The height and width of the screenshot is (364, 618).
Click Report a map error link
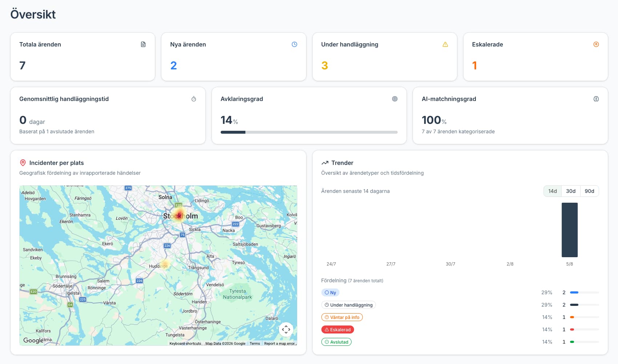[280, 343]
